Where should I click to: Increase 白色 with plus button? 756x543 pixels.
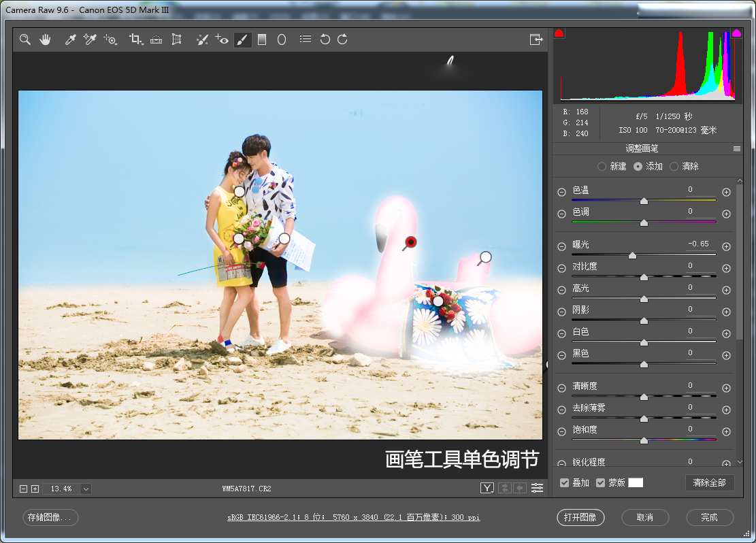[726, 333]
